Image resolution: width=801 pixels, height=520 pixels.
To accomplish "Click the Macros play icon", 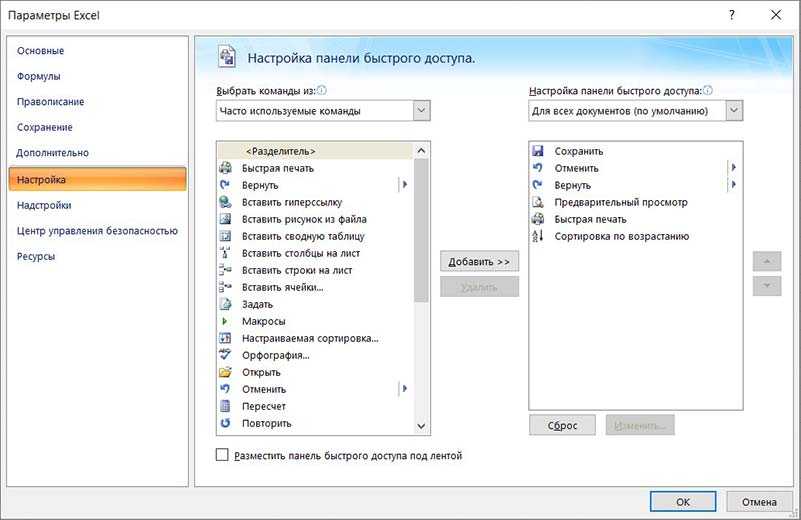I will tap(225, 321).
